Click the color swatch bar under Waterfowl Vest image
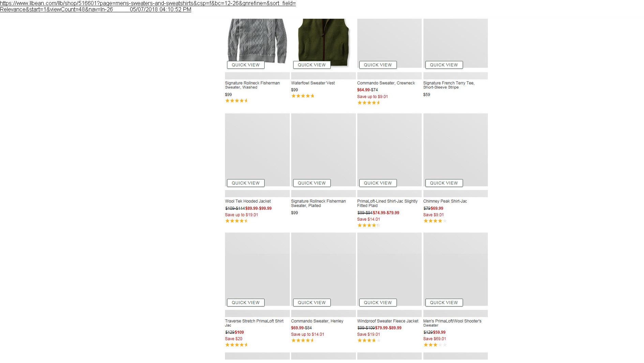This screenshot has height=363, width=644. (323, 76)
